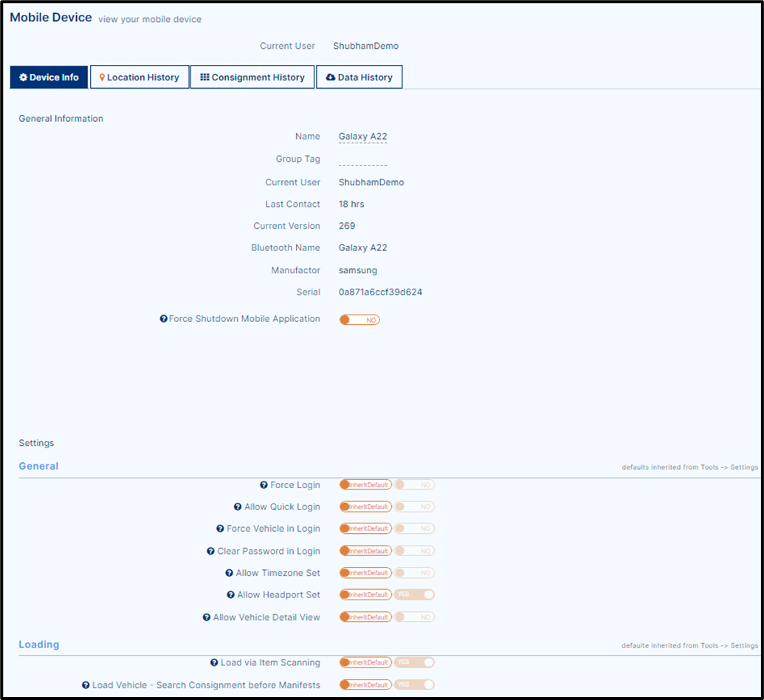This screenshot has height=700, width=764.
Task: Click ShubhamDemo next to top Current User
Action: (366, 46)
